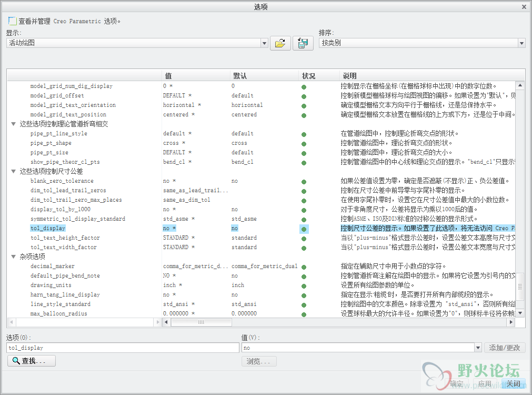Click the OK (确定) button
The width and height of the screenshot is (532, 395).
pyautogui.click(x=457, y=384)
